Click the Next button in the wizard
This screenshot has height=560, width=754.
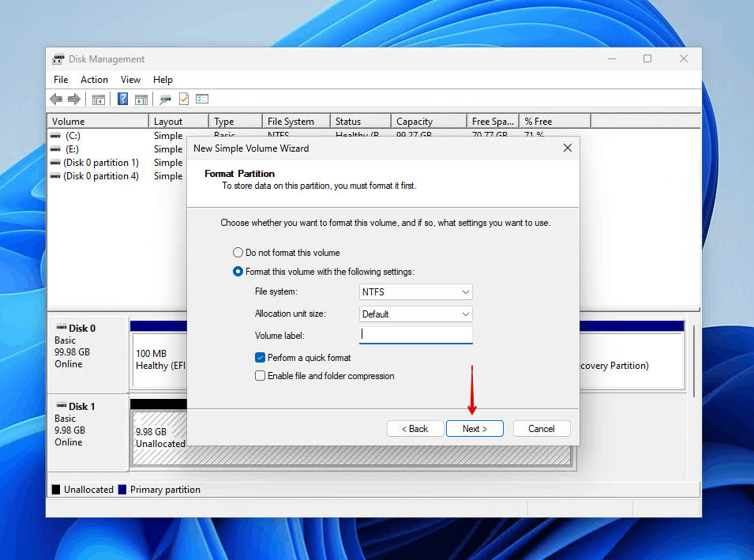tap(475, 428)
